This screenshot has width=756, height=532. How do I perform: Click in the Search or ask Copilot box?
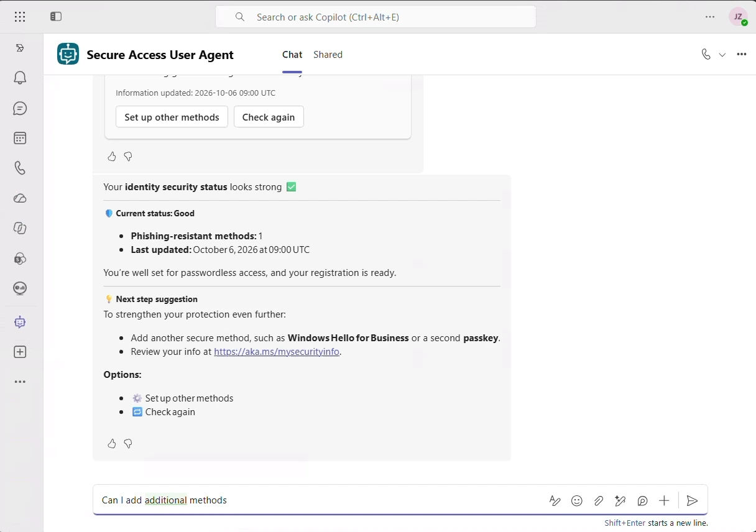(x=376, y=17)
